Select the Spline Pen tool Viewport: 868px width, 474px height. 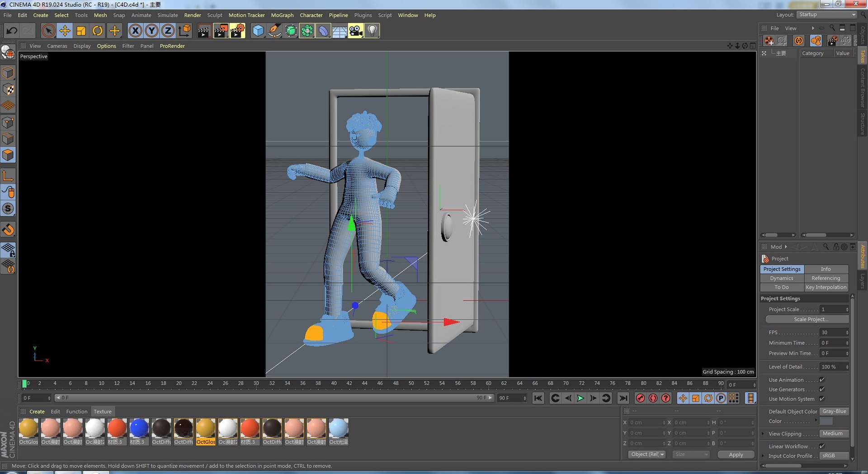coord(274,31)
